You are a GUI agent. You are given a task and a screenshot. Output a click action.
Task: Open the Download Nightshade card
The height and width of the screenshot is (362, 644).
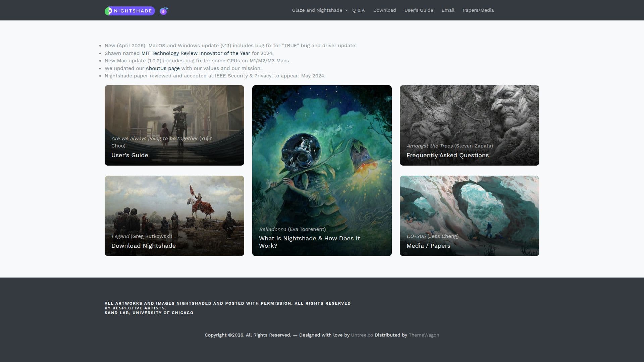point(174,216)
